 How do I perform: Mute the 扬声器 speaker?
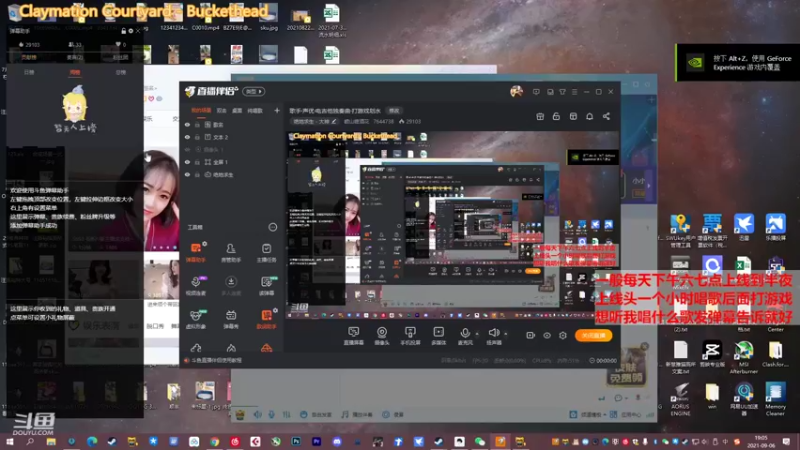coord(493,336)
